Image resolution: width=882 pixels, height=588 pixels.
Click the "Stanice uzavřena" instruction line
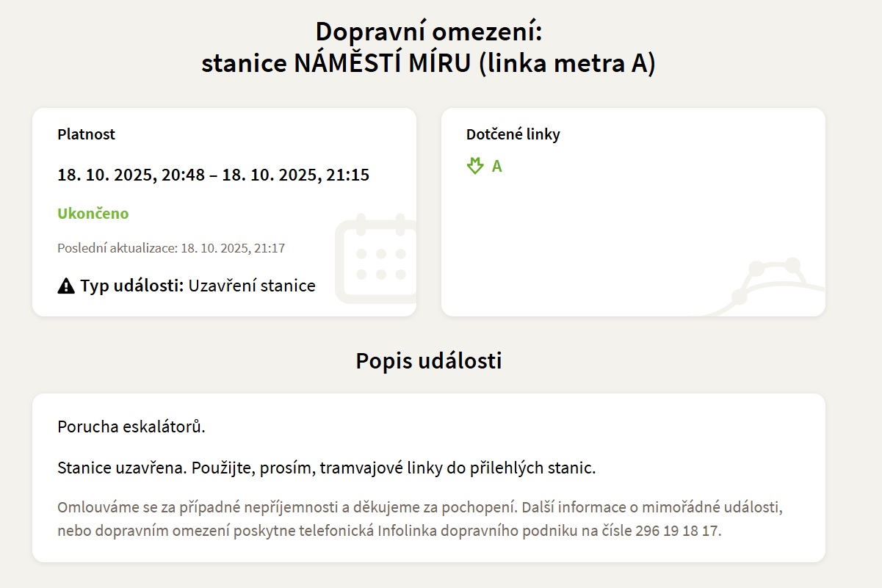tap(326, 468)
